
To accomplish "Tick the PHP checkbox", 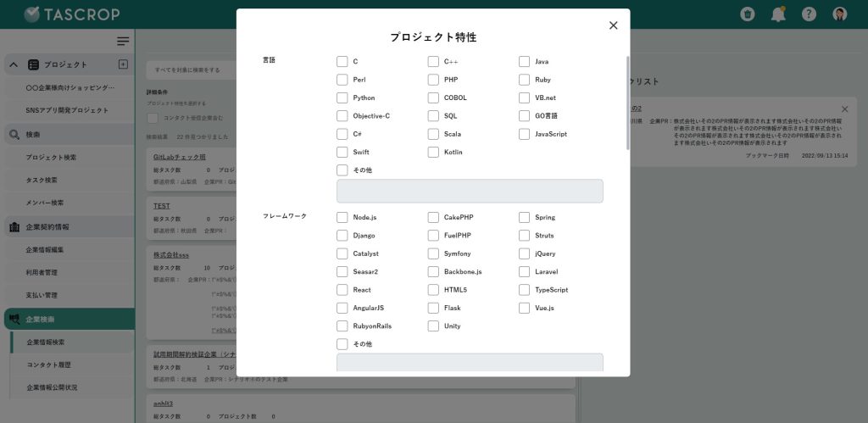I will point(433,80).
